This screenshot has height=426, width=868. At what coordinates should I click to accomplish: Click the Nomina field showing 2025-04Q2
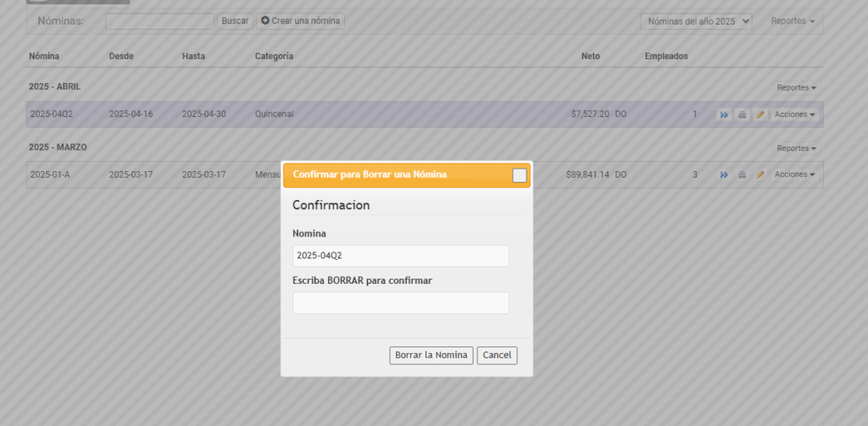pyautogui.click(x=400, y=256)
